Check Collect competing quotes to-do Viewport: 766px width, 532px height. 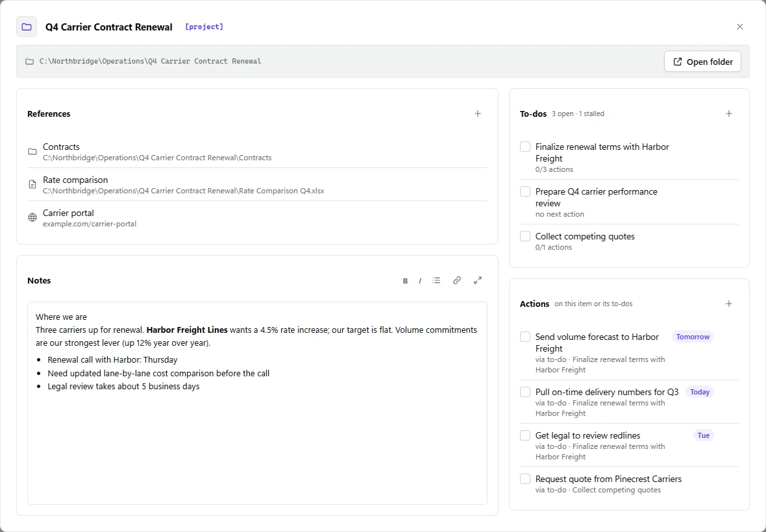pos(525,236)
